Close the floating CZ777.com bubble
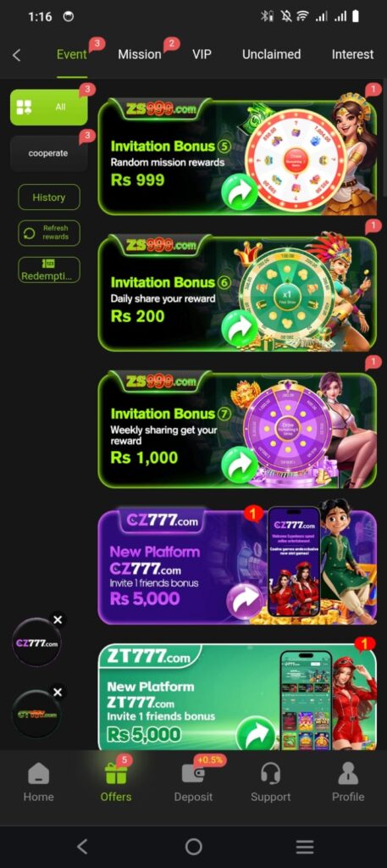 pos(58,620)
